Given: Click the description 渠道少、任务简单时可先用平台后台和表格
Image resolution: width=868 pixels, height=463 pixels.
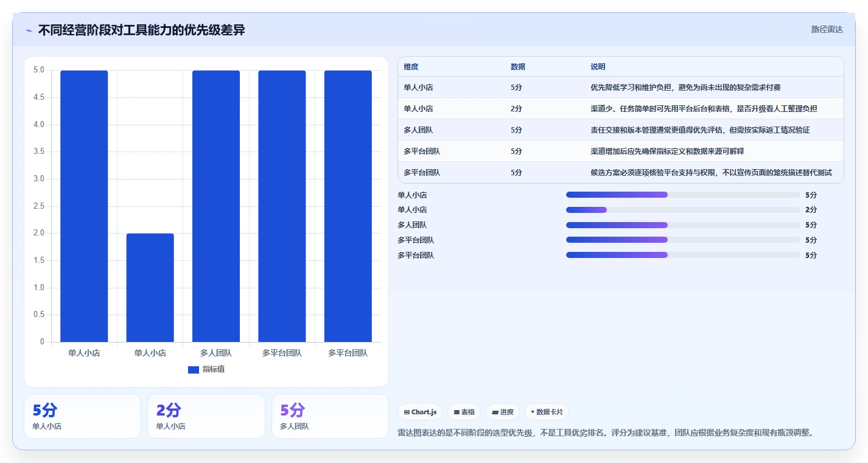Looking at the screenshot, I should click(704, 109).
